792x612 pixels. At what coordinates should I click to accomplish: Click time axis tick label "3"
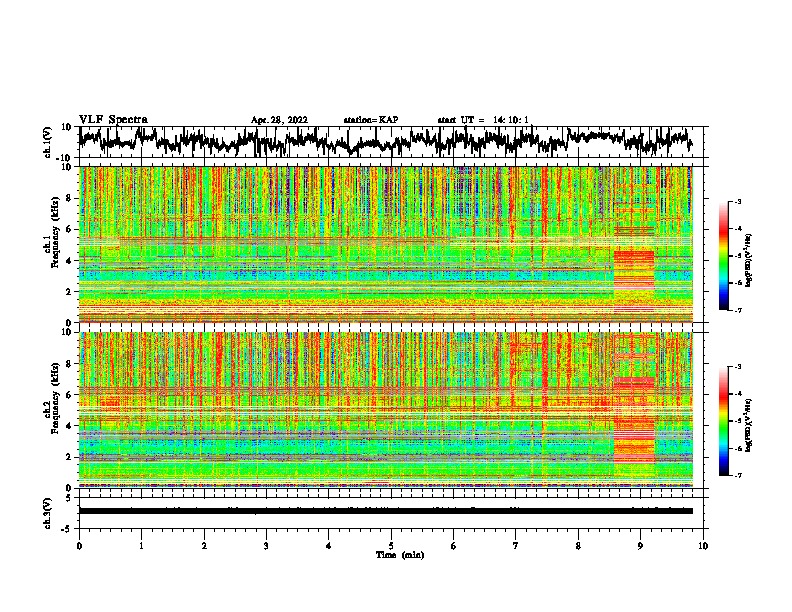[x=266, y=546]
